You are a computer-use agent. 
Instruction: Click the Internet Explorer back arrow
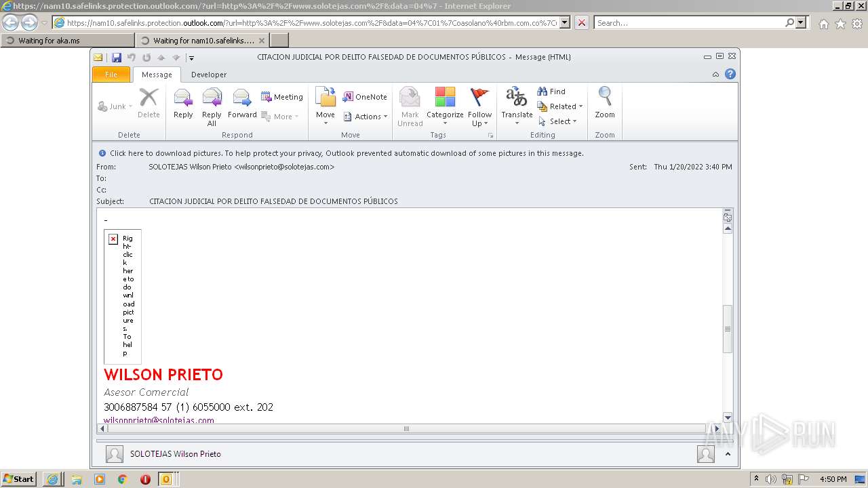click(x=11, y=23)
